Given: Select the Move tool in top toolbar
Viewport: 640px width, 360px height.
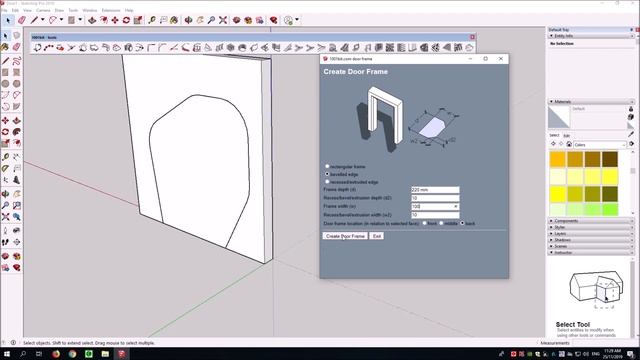Looking at the screenshot, I should coord(115,20).
